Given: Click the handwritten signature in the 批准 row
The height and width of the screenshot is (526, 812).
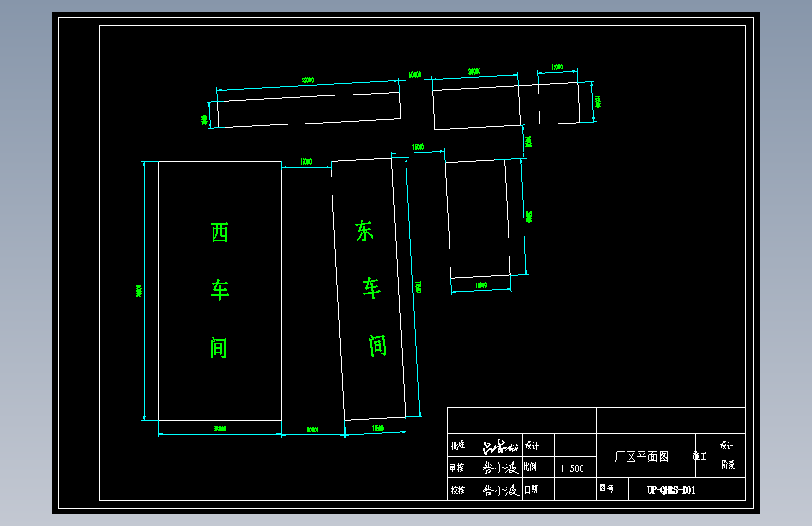Looking at the screenshot, I should pos(500,446).
